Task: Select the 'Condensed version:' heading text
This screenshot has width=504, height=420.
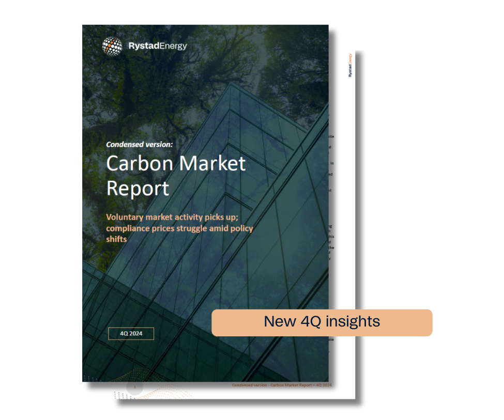Action: tap(139, 145)
